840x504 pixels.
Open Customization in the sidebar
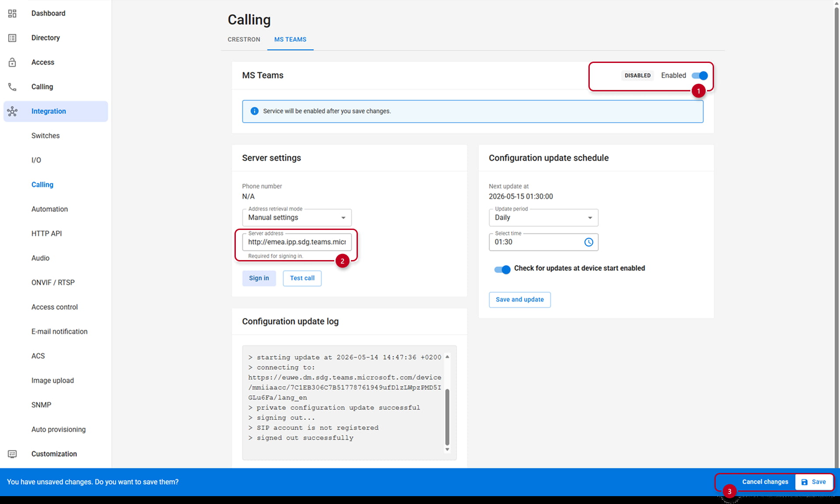(56, 454)
